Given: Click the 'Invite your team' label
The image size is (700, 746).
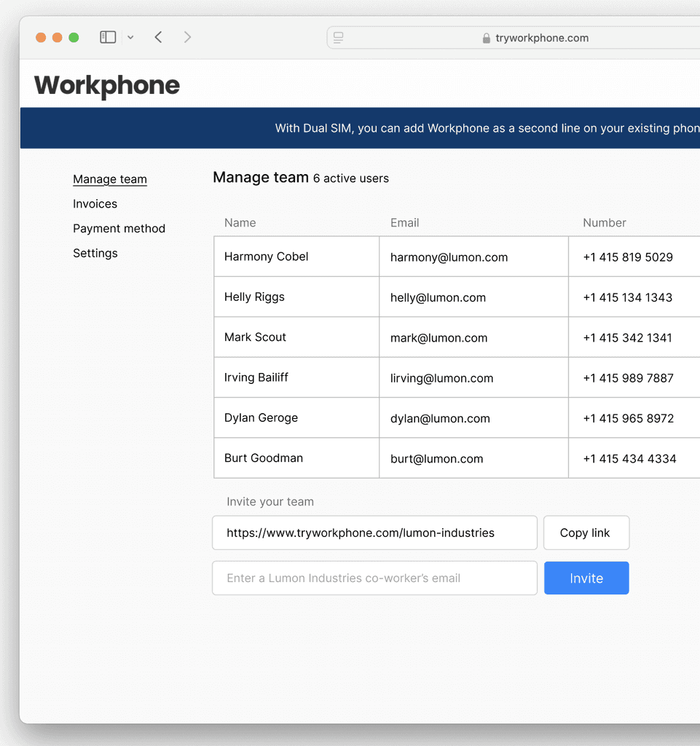Looking at the screenshot, I should [x=270, y=501].
